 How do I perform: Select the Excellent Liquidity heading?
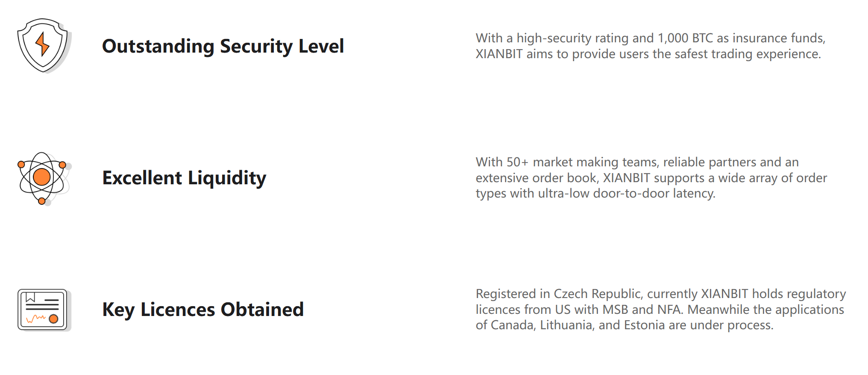pos(184,178)
